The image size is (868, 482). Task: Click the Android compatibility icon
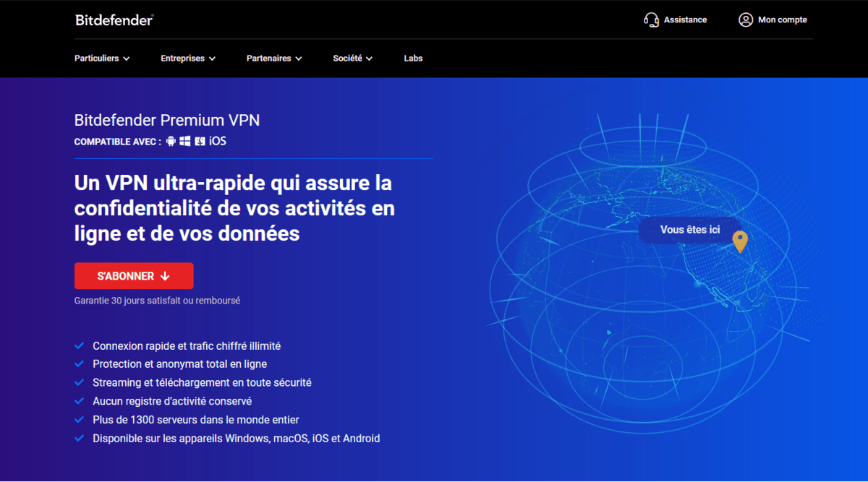tap(171, 141)
